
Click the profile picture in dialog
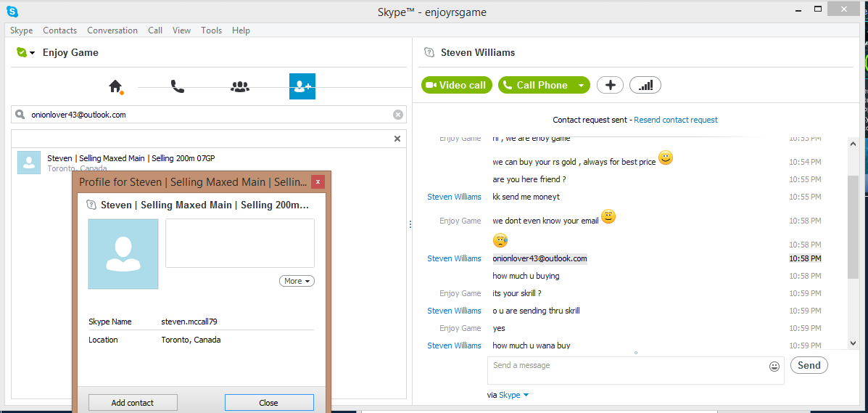(123, 254)
